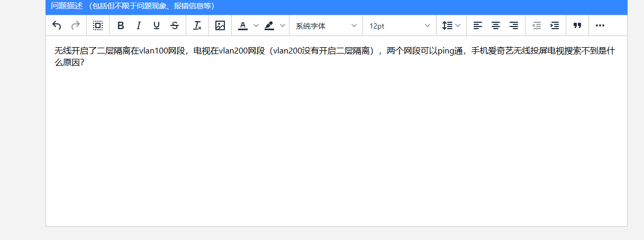Open the 12pt font size dropdown
Image resolution: width=644 pixels, height=240 pixels.
coord(400,25)
